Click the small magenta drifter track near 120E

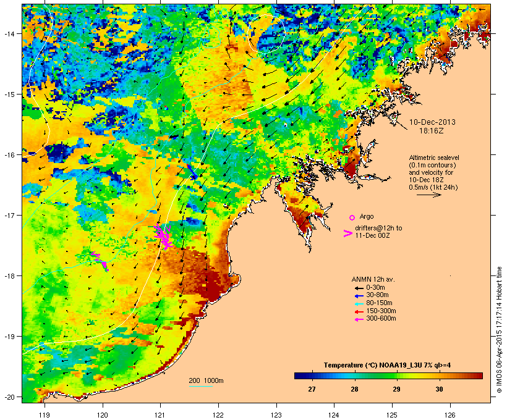click(100, 261)
